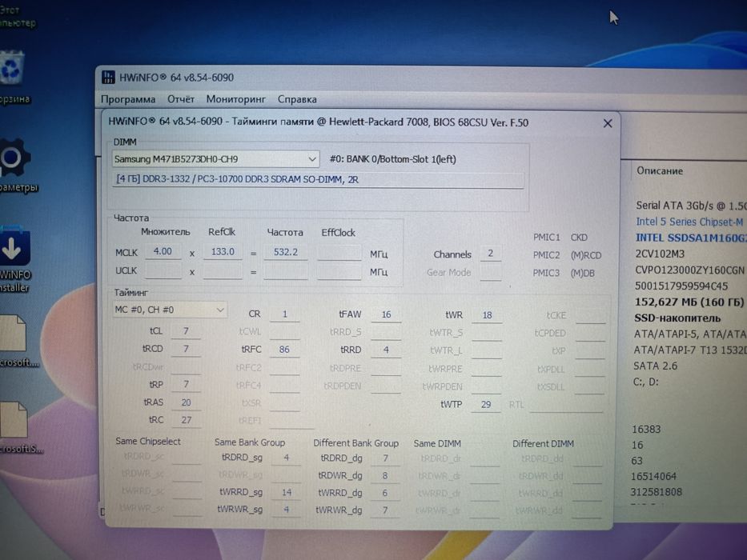The height and width of the screenshot is (560, 747).
Task: Click the tRCD value 7 field
Action: click(x=186, y=349)
